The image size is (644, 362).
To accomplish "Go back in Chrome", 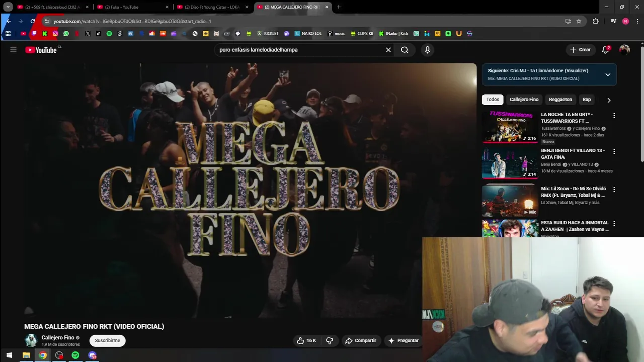I will click(8, 21).
